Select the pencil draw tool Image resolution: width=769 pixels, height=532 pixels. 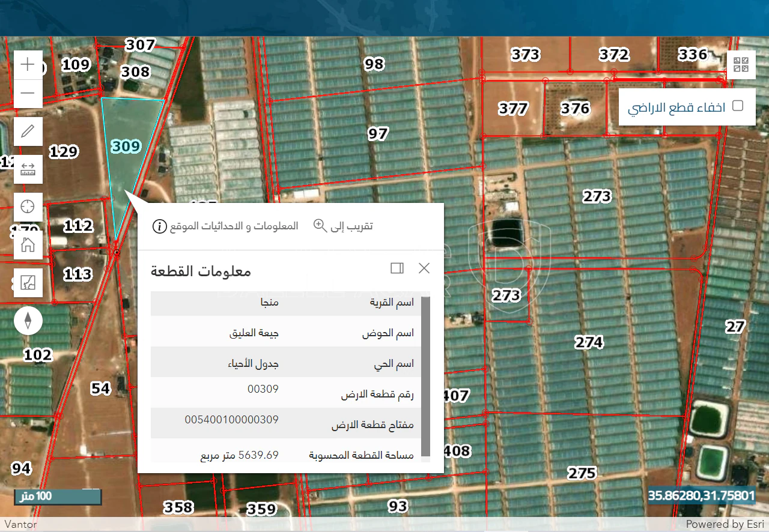28,131
